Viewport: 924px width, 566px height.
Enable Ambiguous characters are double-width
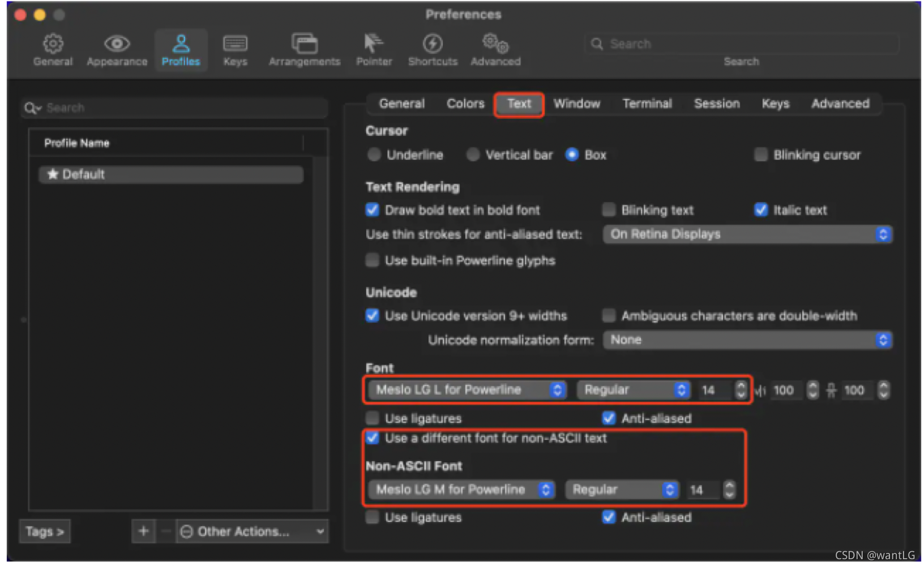(x=609, y=315)
